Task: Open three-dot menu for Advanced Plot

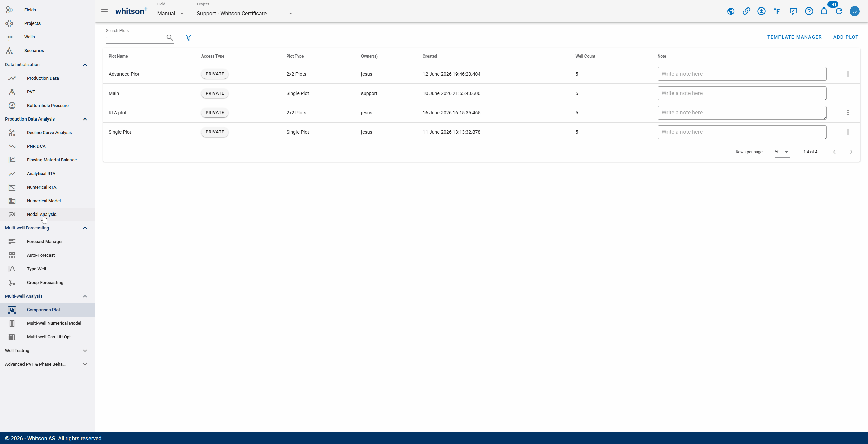Action: pos(848,74)
